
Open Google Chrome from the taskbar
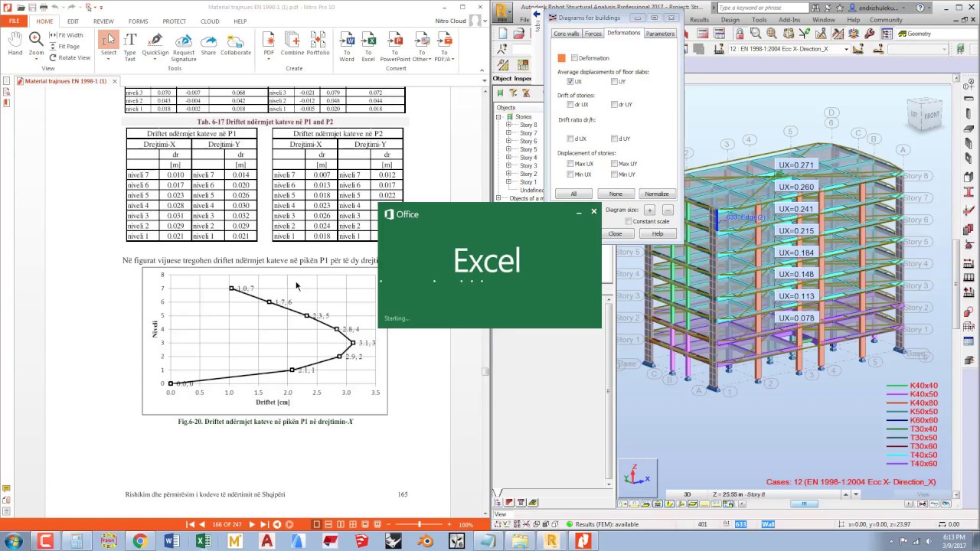click(139, 541)
